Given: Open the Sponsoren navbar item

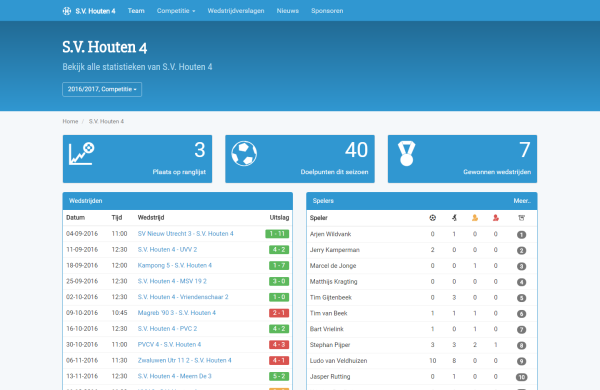Looking at the screenshot, I should (x=327, y=11).
